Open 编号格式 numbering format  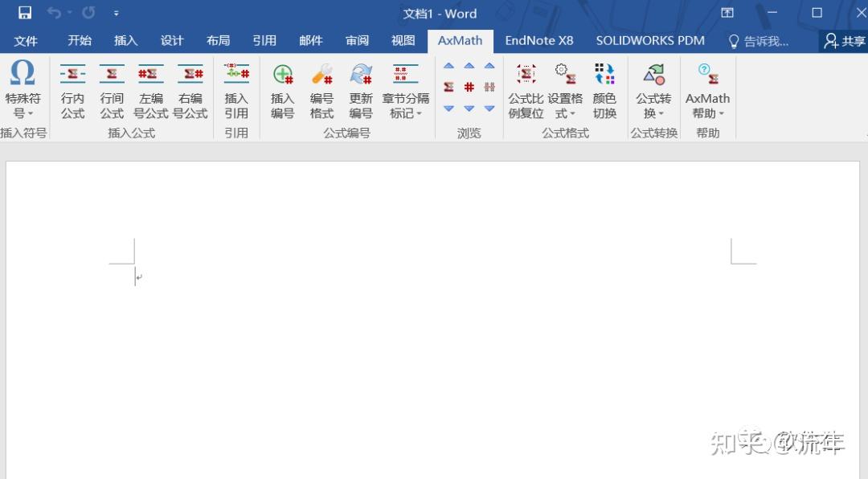coord(321,91)
